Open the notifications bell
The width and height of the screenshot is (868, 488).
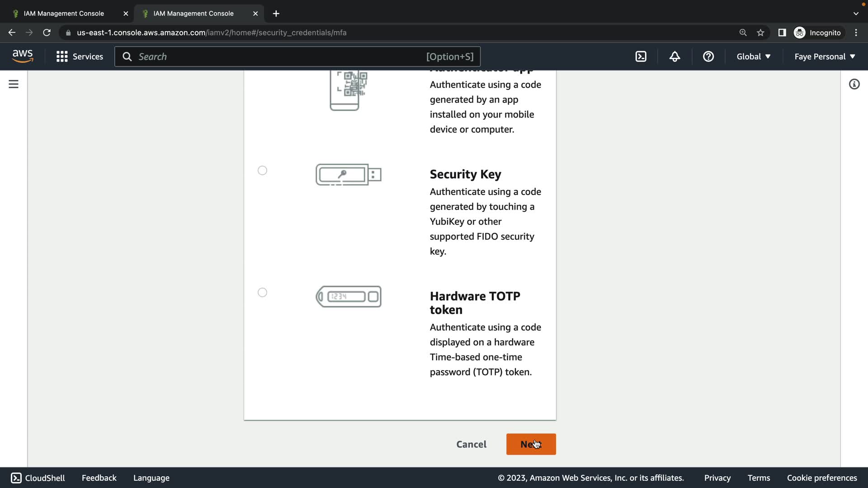[675, 56]
